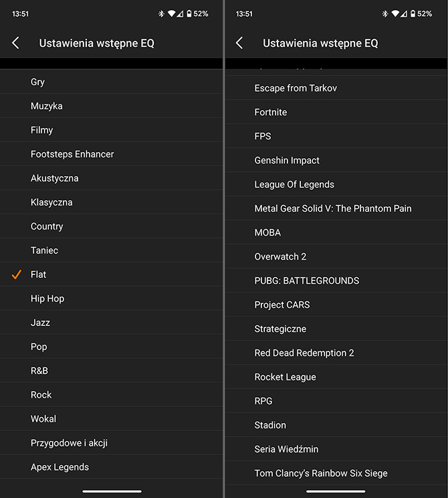
Task: Choose Escape from Tarkov preset
Action: coord(336,88)
